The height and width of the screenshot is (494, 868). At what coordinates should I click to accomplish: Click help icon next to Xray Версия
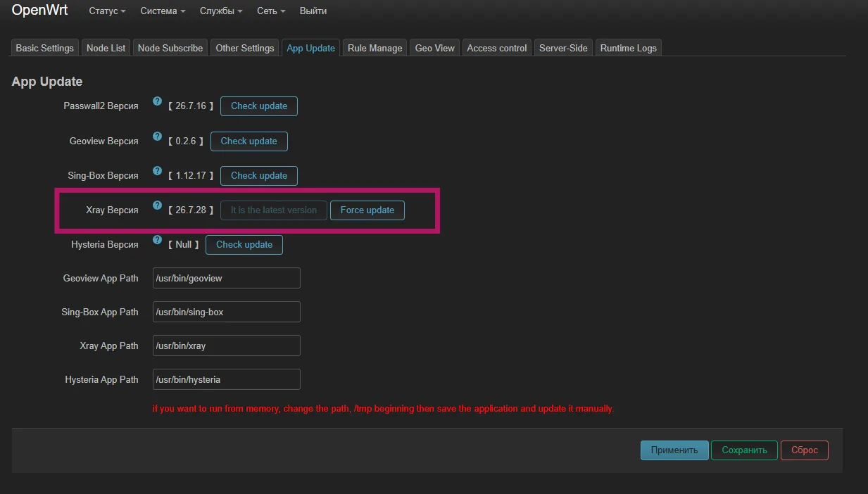click(x=158, y=206)
